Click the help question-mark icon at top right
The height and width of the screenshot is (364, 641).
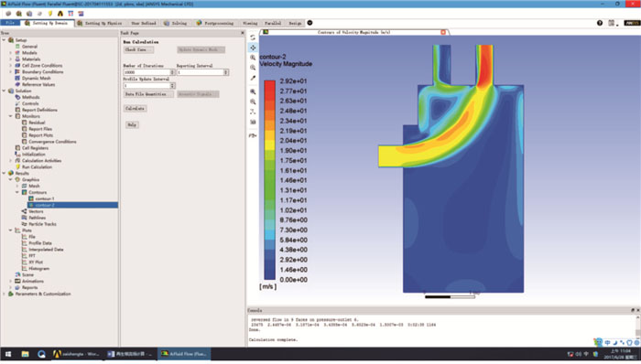(x=600, y=23)
